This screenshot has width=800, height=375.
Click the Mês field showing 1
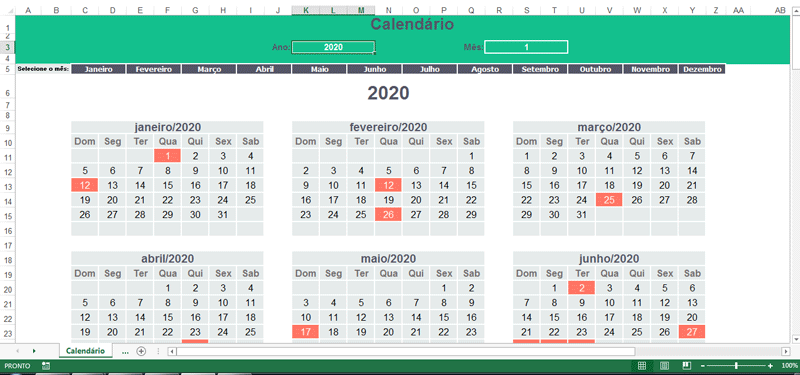click(x=526, y=47)
